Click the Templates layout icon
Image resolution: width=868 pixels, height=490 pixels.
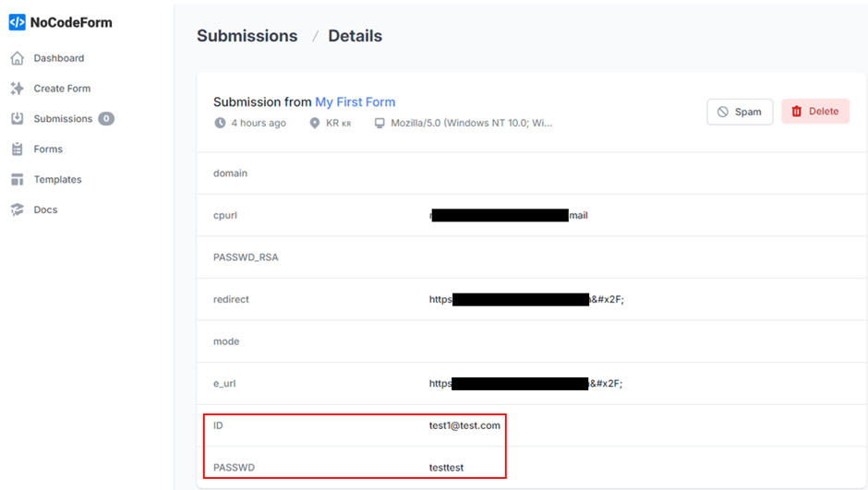[x=18, y=179]
